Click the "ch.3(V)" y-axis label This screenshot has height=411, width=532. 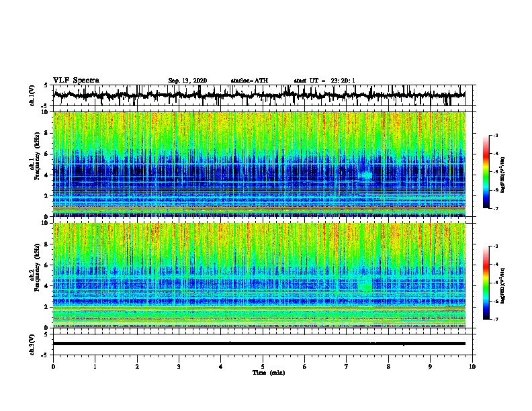pyautogui.click(x=32, y=345)
